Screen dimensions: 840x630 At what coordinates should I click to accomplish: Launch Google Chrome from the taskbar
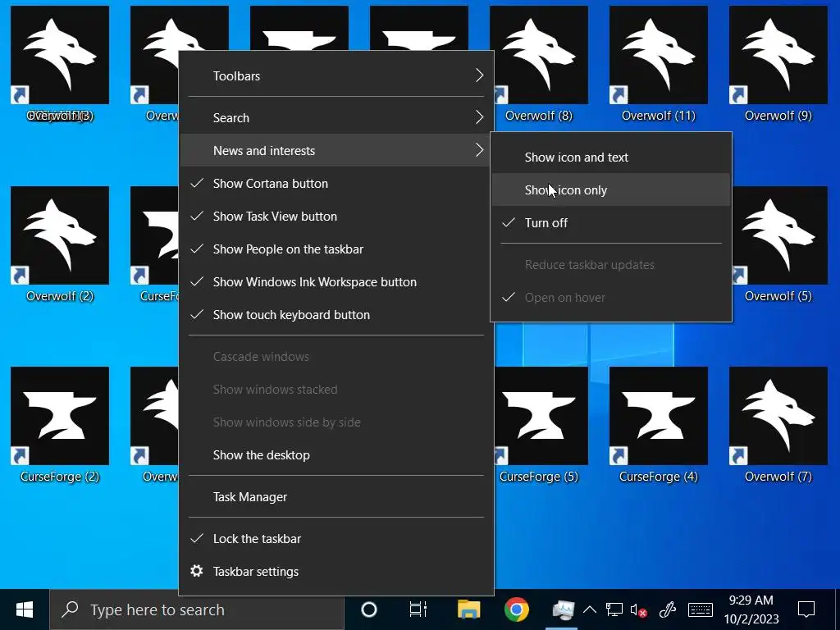[517, 609]
